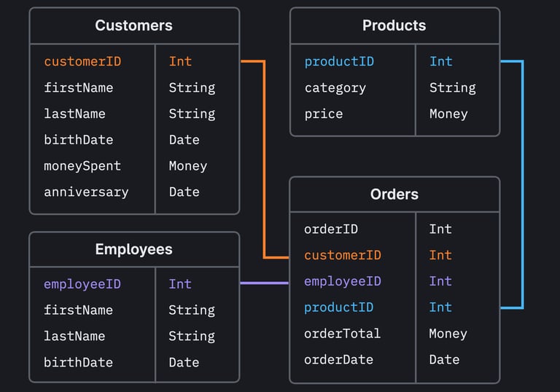Select the price field
This screenshot has height=392, width=560.
(x=324, y=114)
